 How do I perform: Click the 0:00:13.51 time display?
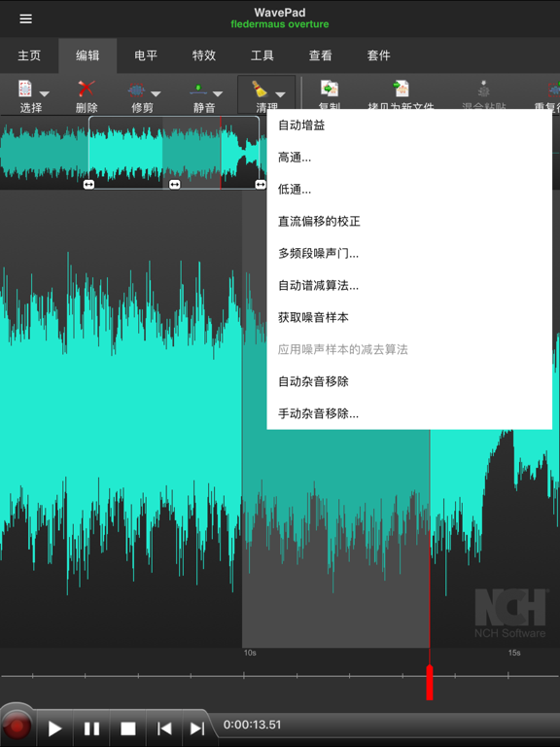[x=253, y=725]
